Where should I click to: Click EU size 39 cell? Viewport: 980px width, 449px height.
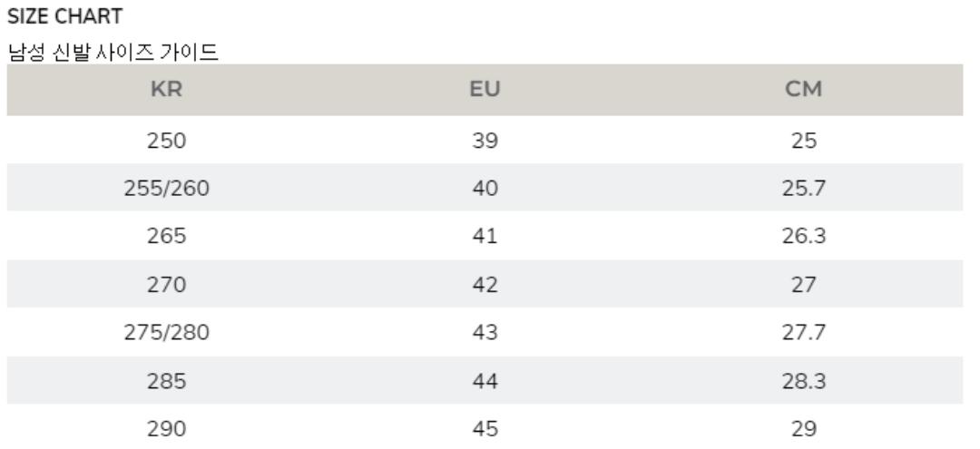pyautogui.click(x=485, y=140)
